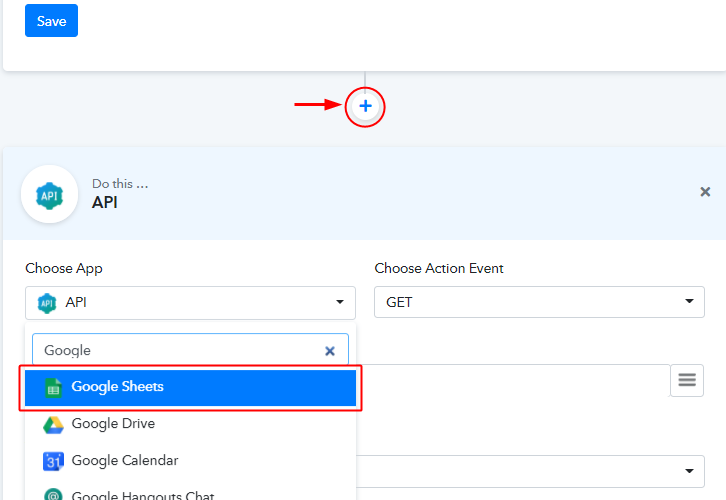Click the 'Do this ...' heading text
726x500 pixels.
coord(120,184)
